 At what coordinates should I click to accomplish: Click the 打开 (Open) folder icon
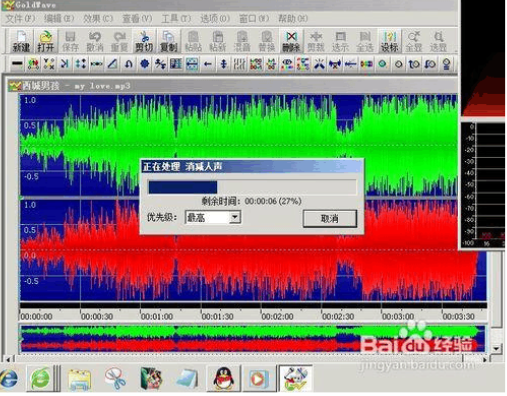pyautogui.click(x=46, y=41)
